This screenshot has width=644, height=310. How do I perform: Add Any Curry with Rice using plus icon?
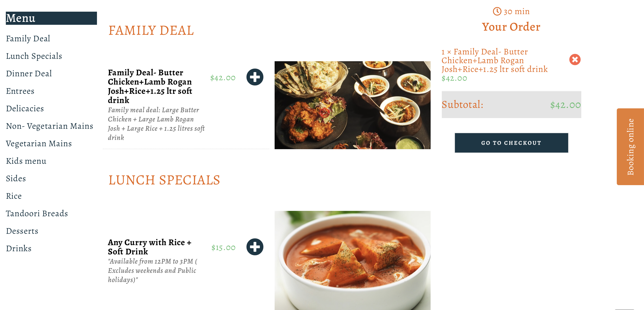tap(255, 247)
